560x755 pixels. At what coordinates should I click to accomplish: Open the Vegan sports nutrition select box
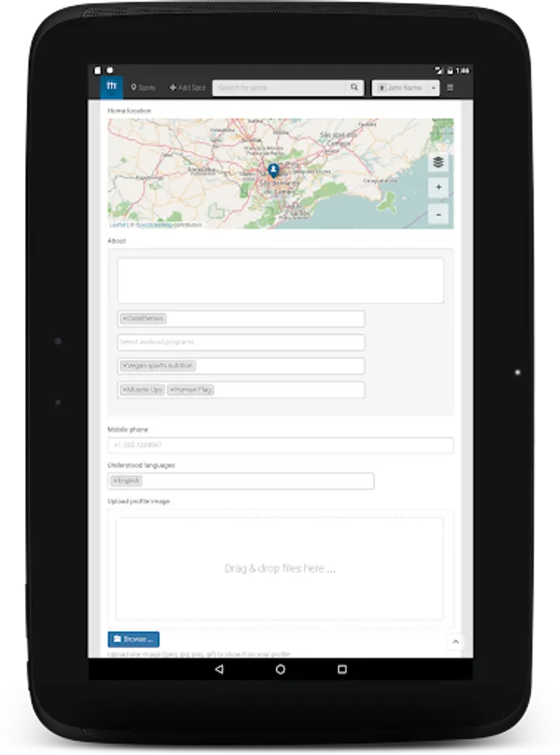pyautogui.click(x=241, y=366)
